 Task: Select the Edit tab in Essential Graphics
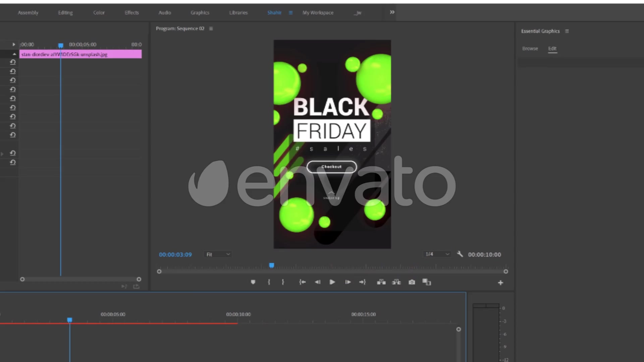(552, 49)
